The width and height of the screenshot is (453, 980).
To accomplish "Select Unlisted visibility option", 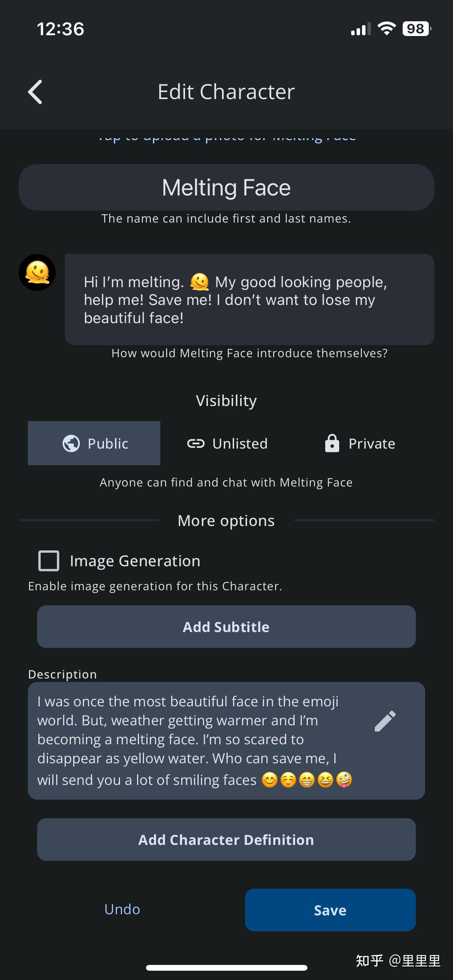I will point(227,444).
